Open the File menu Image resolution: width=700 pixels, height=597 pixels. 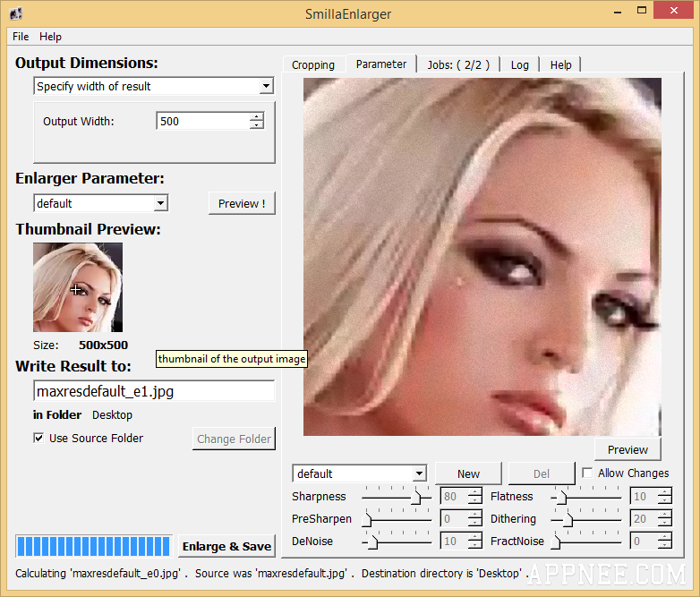(21, 37)
